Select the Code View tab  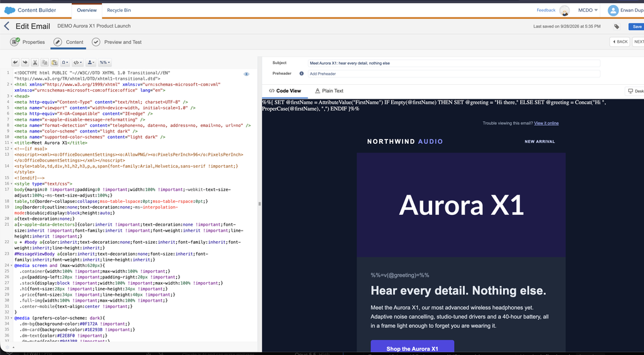(285, 90)
